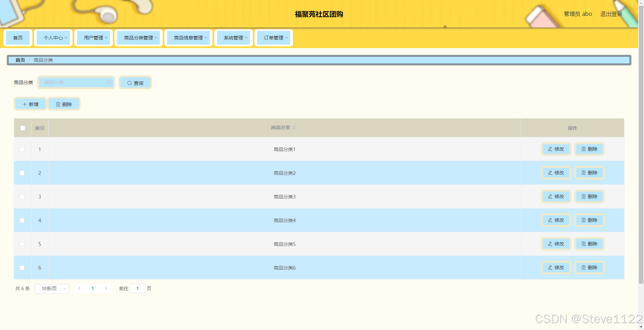
Task: Click the 新增 add button
Action: [x=30, y=104]
